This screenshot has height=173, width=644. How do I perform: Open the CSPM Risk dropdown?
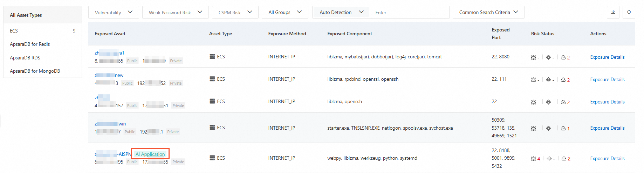coord(235,12)
